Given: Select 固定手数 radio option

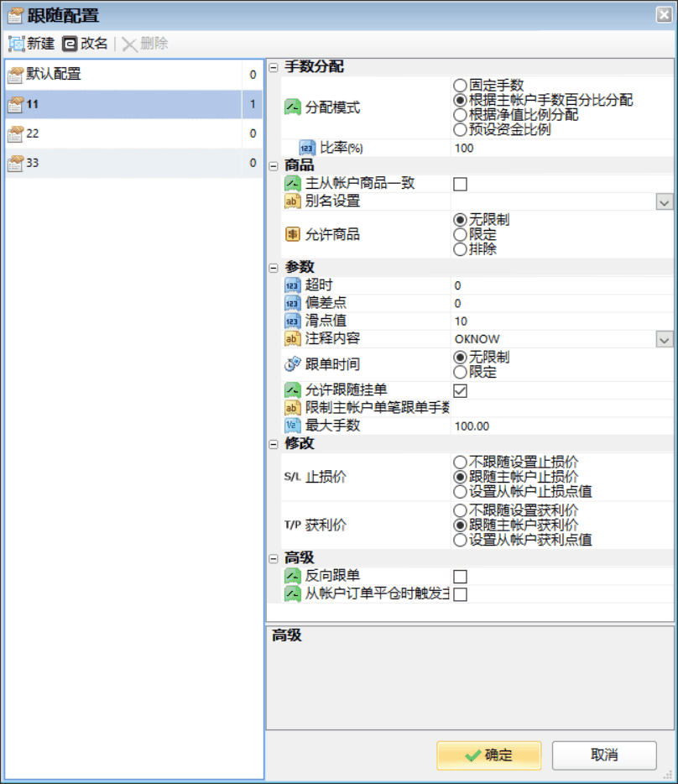Looking at the screenshot, I should point(460,85).
